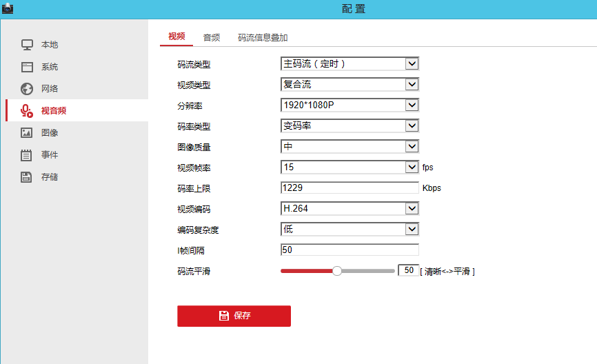Click the 码率上限 label
The image size is (597, 364).
194,188
